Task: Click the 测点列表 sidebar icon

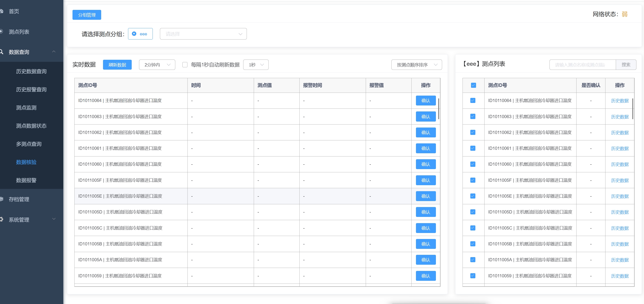Action: 1,31
